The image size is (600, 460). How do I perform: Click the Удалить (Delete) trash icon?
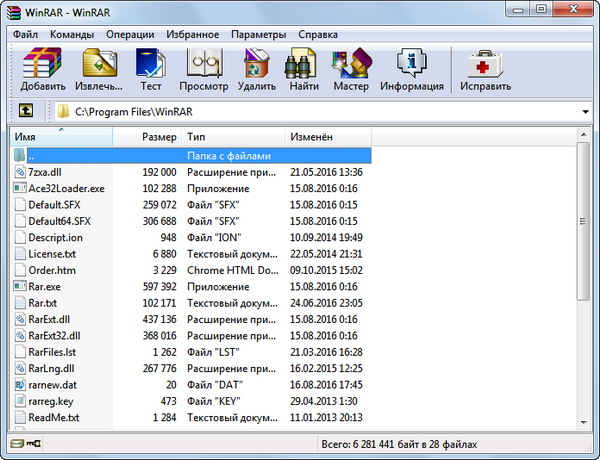[x=257, y=68]
